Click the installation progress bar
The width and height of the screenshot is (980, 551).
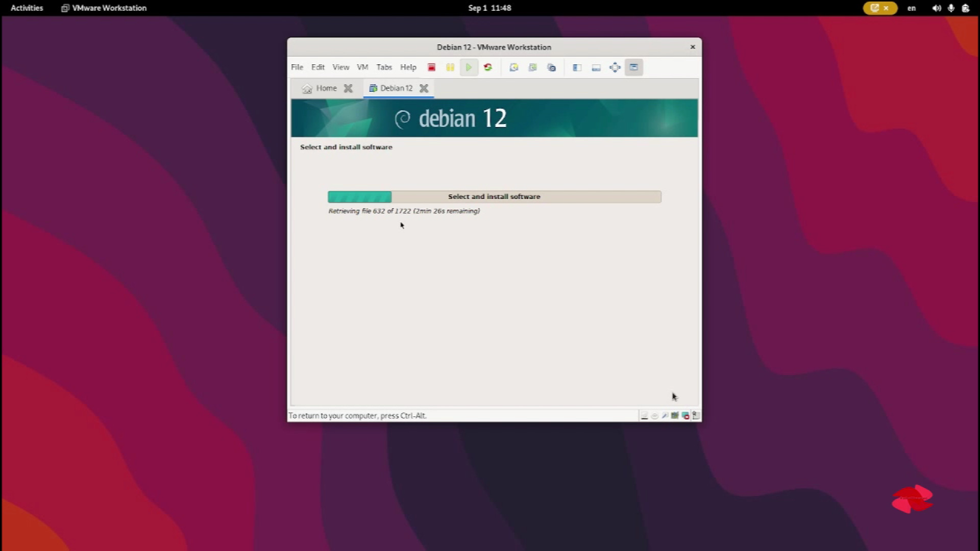coord(494,197)
